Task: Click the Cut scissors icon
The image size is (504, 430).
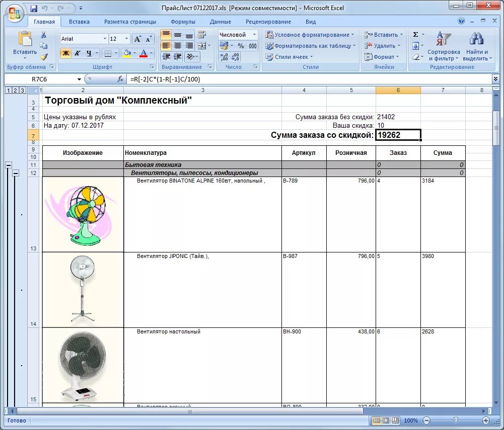Action: pyautogui.click(x=44, y=35)
